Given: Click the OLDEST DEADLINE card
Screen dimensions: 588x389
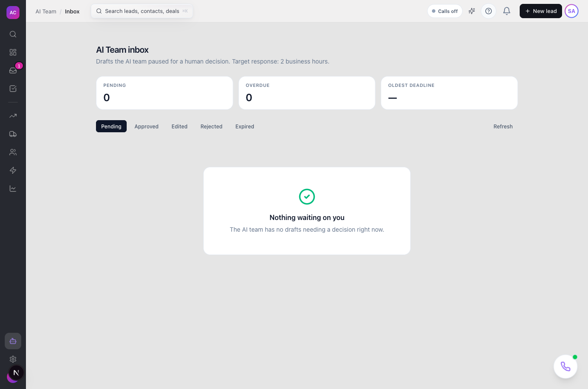Looking at the screenshot, I should 449,93.
